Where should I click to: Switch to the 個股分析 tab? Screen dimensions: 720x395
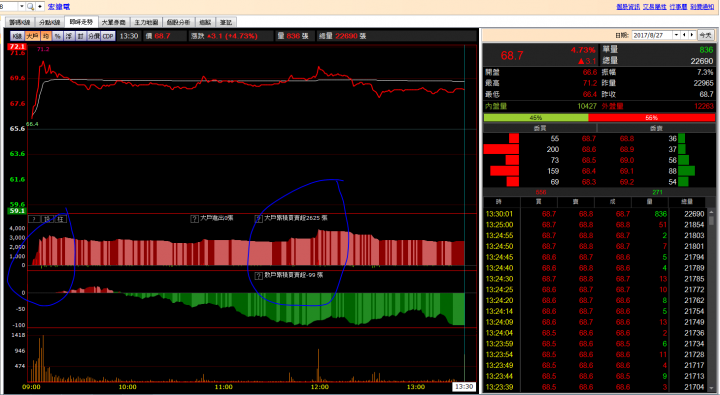coord(178,22)
